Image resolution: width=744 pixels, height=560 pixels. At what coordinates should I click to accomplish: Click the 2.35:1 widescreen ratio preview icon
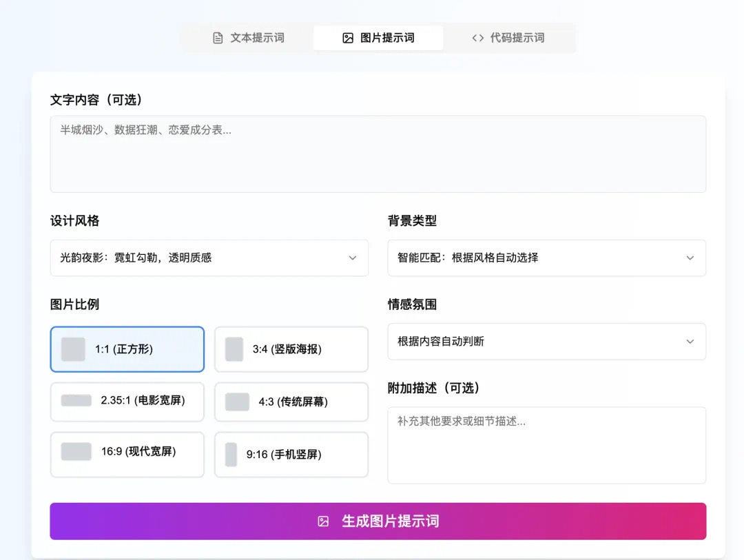pos(76,400)
